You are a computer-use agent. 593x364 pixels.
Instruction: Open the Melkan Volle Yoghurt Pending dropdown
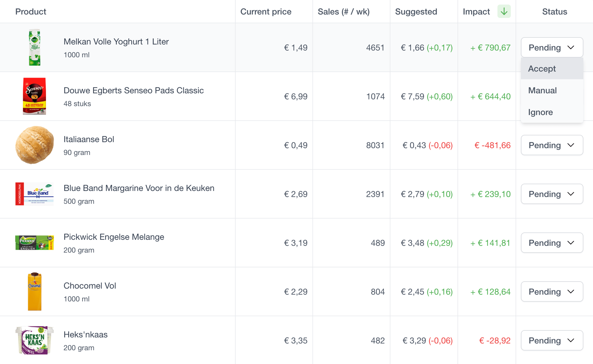552,47
